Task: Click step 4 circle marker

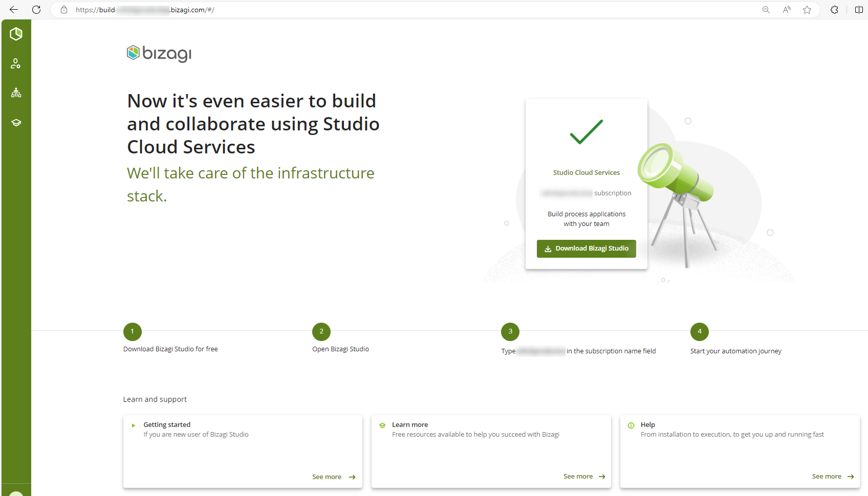Action: [x=700, y=331]
